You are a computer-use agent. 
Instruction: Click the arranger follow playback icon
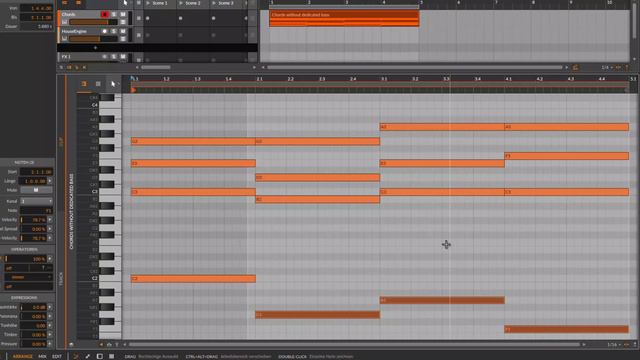[x=576, y=67]
